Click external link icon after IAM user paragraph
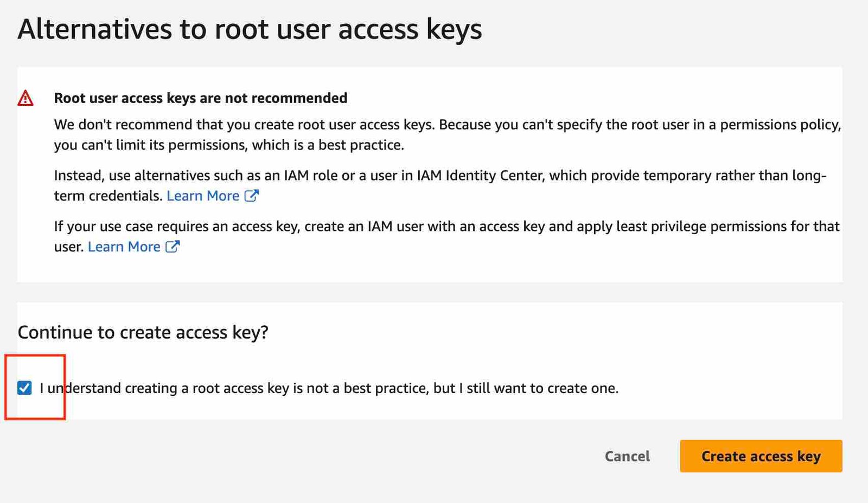Screen dimensions: 868x503 point(172,247)
